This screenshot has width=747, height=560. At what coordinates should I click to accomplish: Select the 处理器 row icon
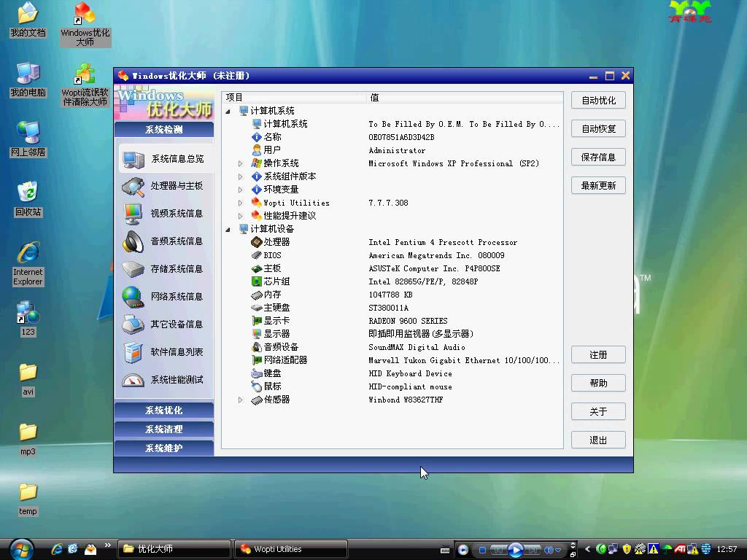click(257, 242)
